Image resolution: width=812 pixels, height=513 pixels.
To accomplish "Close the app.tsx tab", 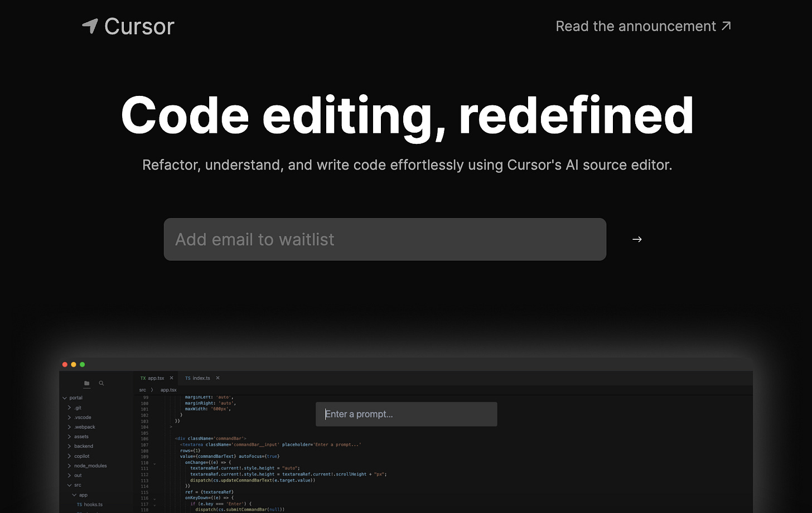I will [171, 378].
